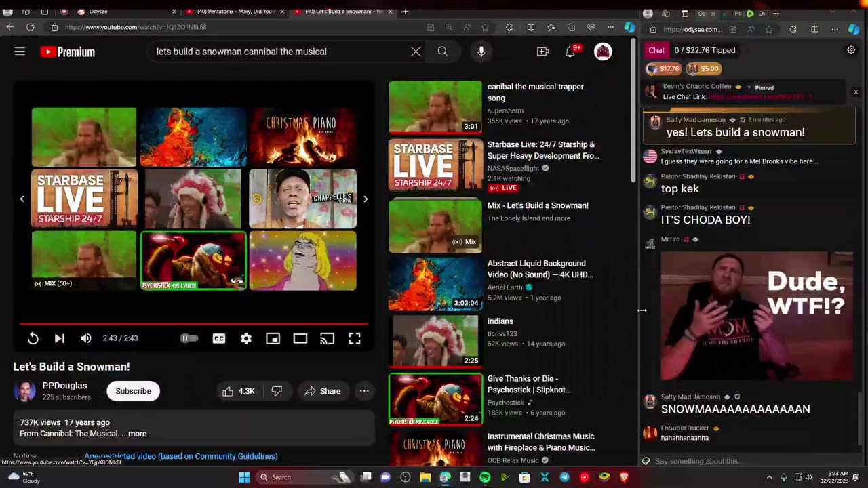Viewport: 868px width, 488px height.
Task: Toggle theater mode
Action: pyautogui.click(x=300, y=338)
